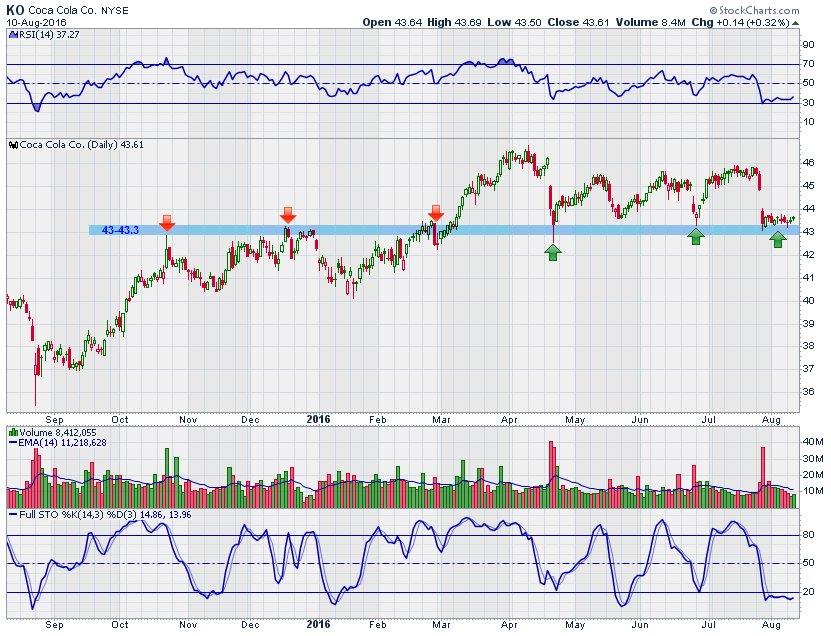
Task: Click the 70 level on RSI axis
Action: click(x=808, y=64)
